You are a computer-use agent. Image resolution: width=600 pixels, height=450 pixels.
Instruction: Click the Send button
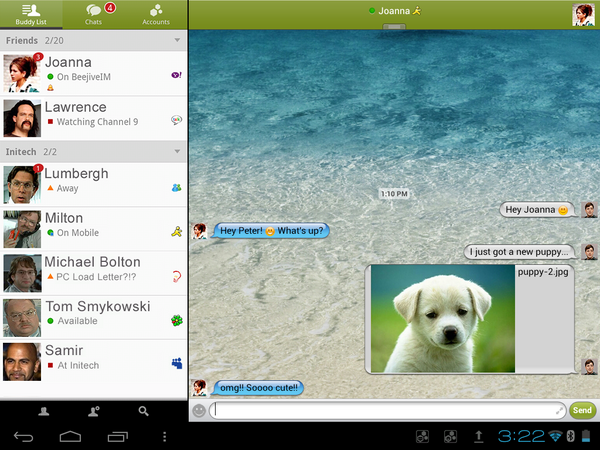pos(582,411)
